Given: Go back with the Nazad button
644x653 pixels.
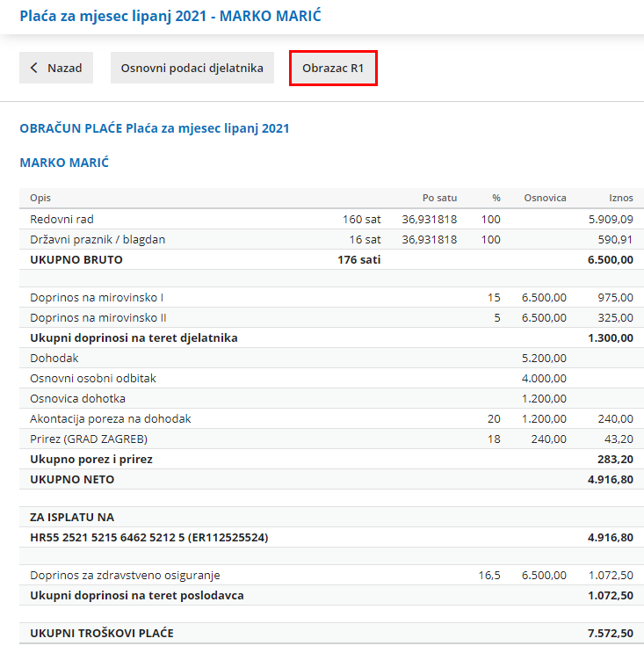Looking at the screenshot, I should tap(56, 68).
